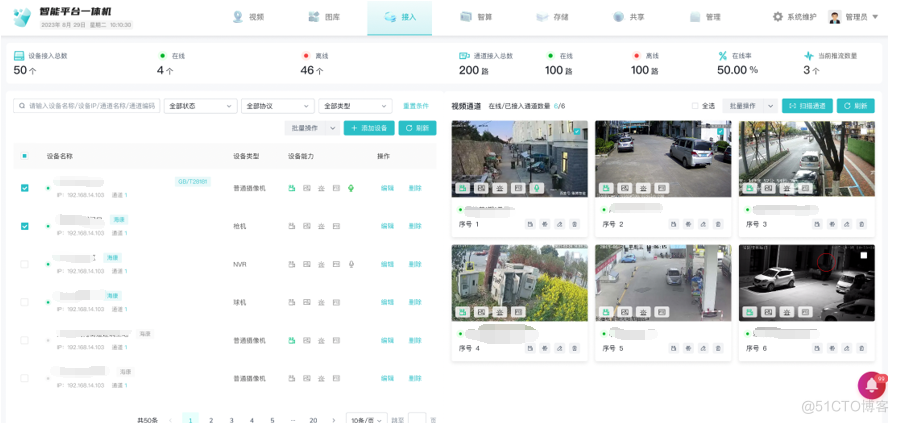
Task: Expand the 全部协议 protocol dropdown
Action: click(278, 106)
